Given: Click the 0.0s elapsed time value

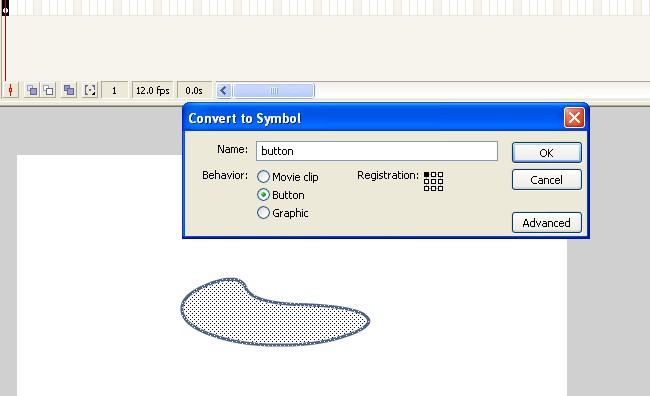Looking at the screenshot, I should coord(194,90).
